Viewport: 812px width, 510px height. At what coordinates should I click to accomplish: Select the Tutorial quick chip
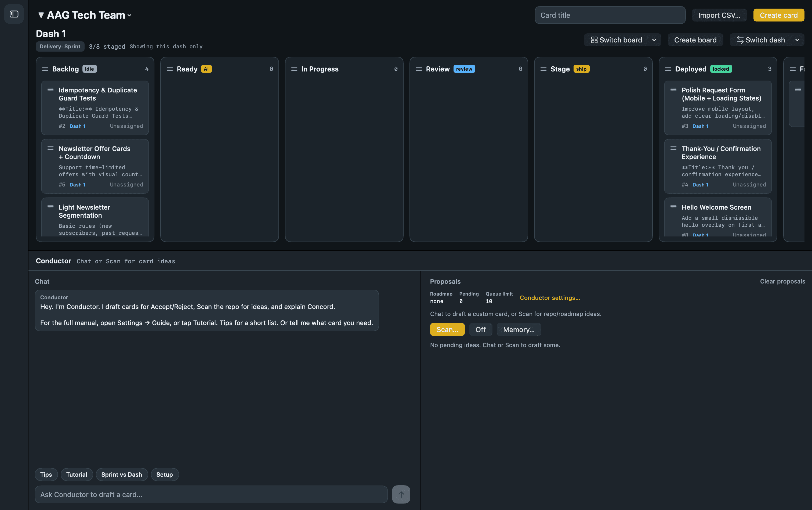click(x=77, y=475)
